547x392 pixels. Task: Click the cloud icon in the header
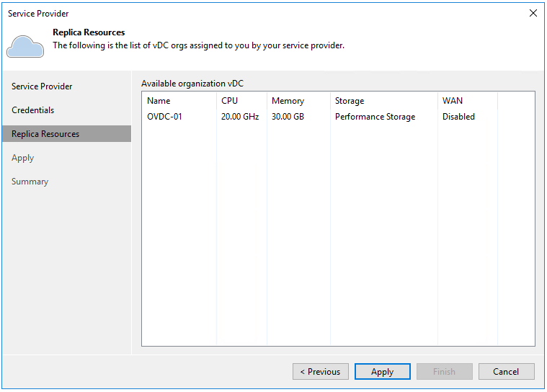click(25, 45)
